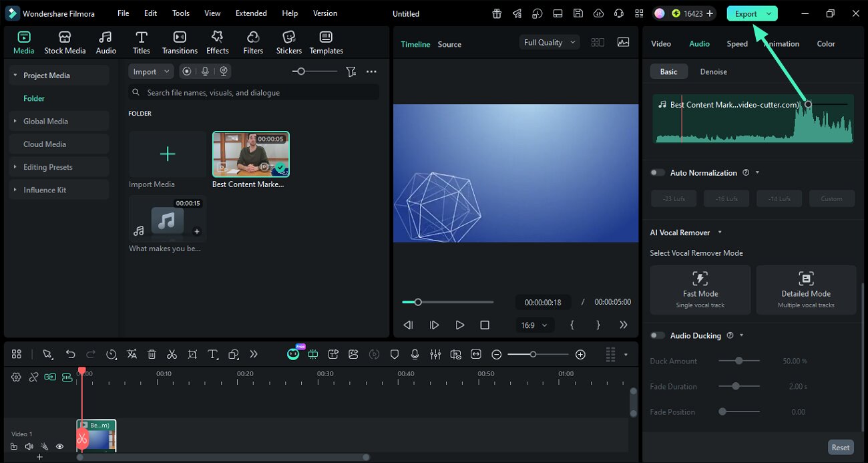Click the mark in curly brace icon
Image resolution: width=868 pixels, height=463 pixels.
click(572, 325)
